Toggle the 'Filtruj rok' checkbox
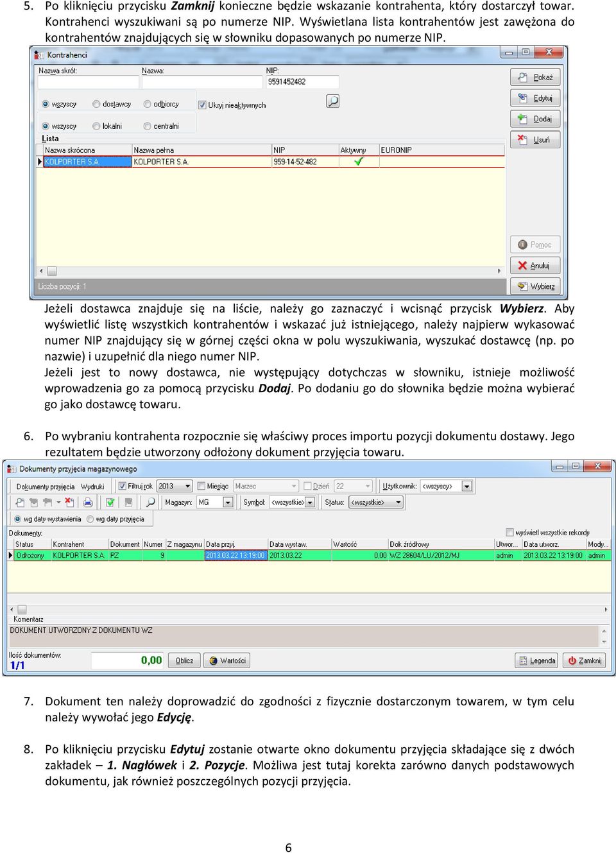The width and height of the screenshot is (616, 853). click(123, 486)
